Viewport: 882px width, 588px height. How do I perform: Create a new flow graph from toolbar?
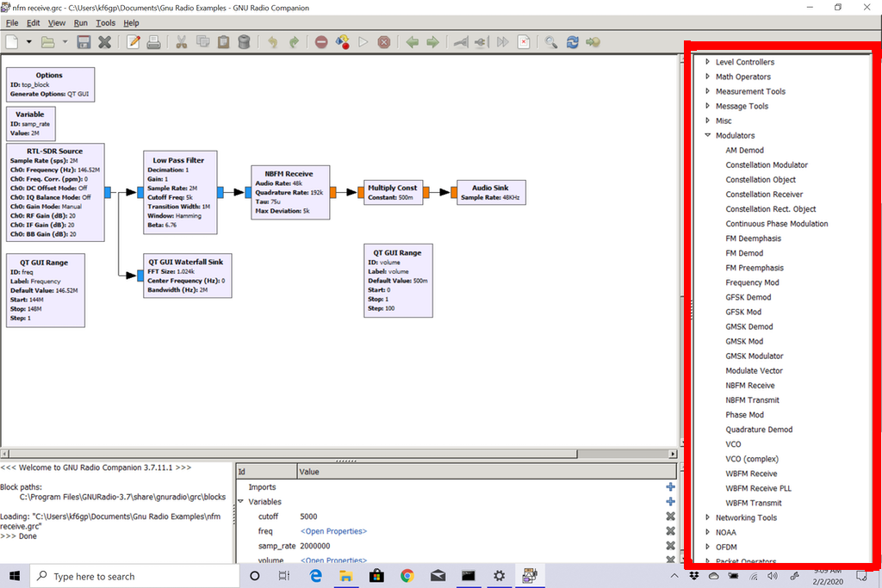click(12, 42)
